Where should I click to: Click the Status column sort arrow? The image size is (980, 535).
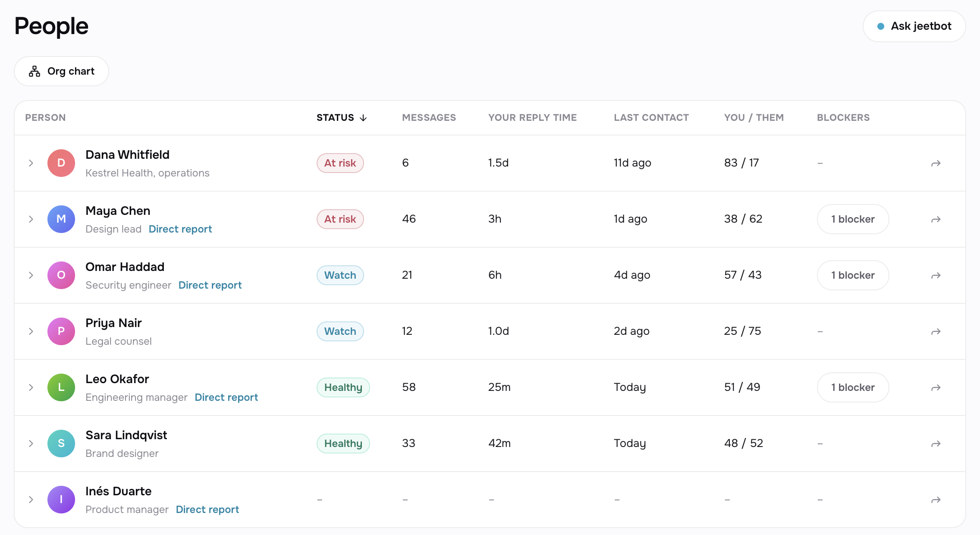tap(363, 118)
